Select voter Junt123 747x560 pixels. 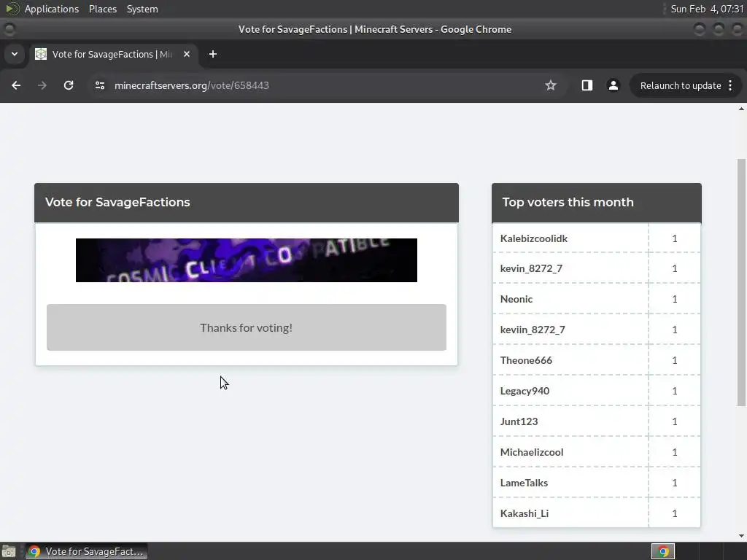pyautogui.click(x=519, y=421)
